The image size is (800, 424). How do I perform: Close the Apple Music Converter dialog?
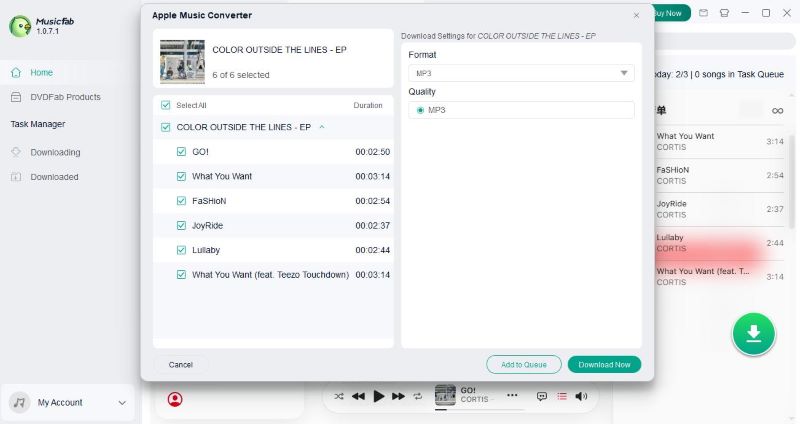[636, 15]
